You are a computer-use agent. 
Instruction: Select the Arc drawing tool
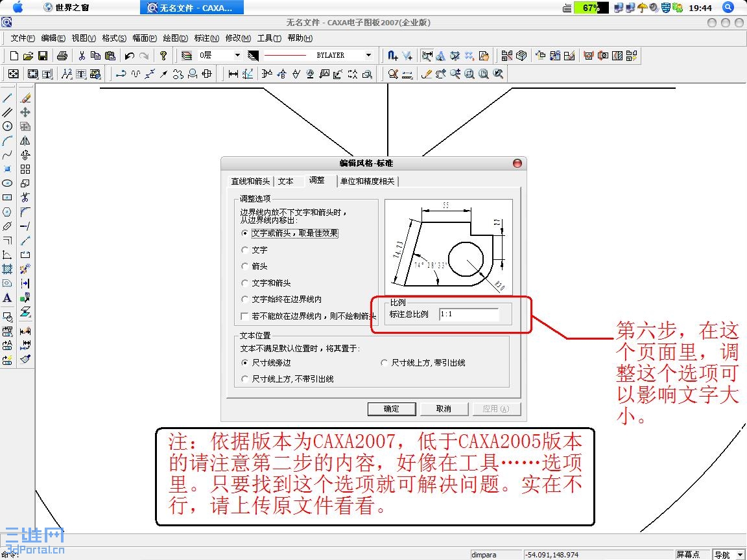pos(7,141)
